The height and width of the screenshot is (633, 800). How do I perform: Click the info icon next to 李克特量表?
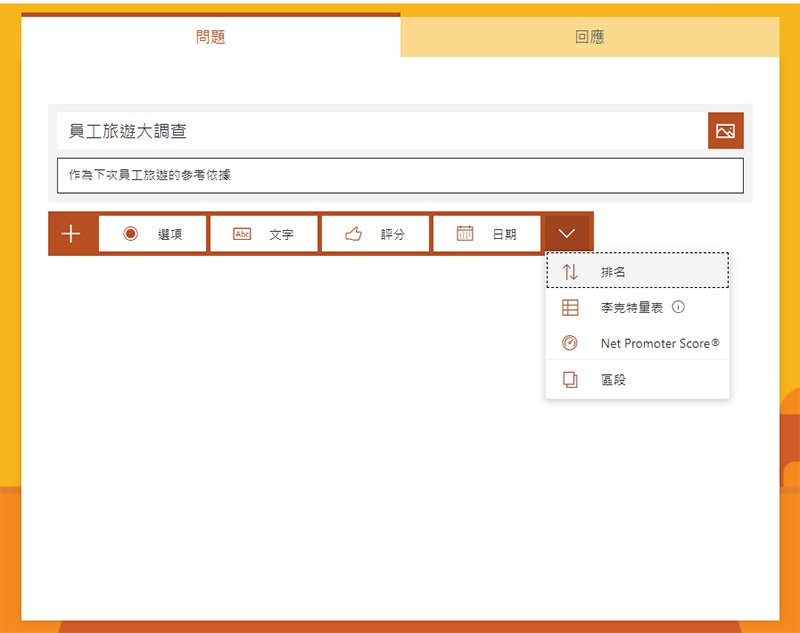click(x=679, y=308)
